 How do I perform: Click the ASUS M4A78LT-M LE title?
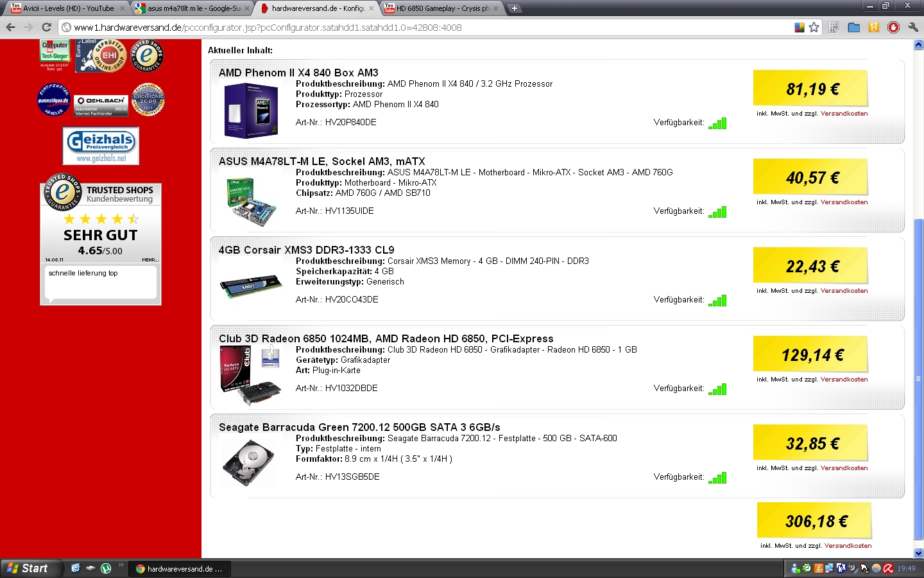pyautogui.click(x=321, y=161)
